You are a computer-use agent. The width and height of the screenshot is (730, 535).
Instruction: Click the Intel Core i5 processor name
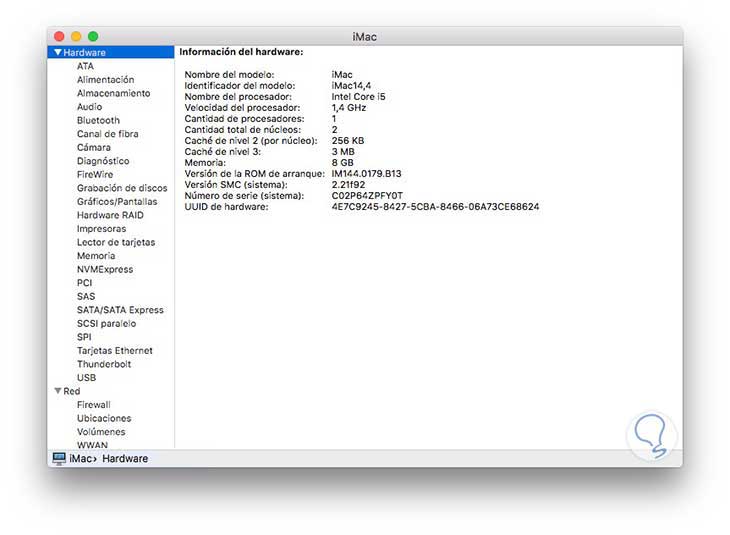(358, 96)
